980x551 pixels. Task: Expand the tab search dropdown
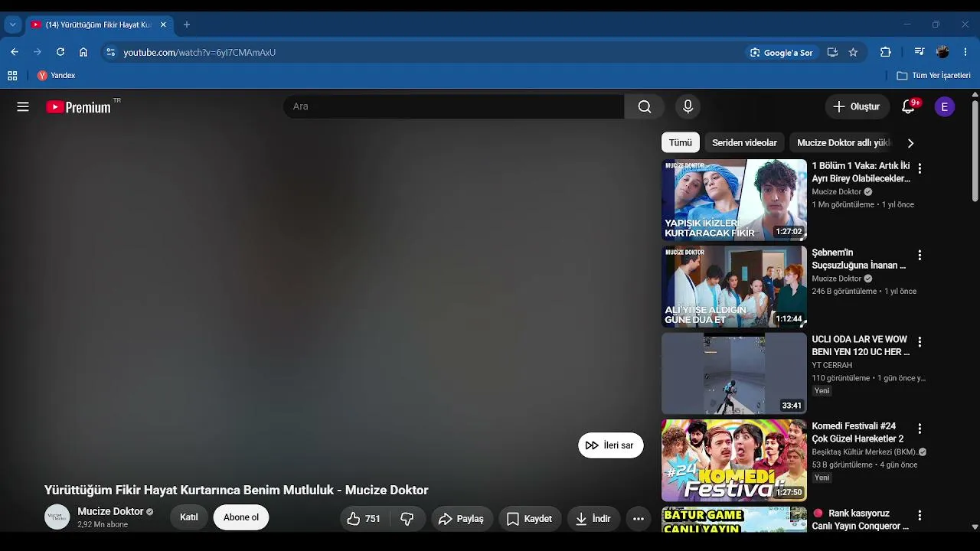coord(12,24)
